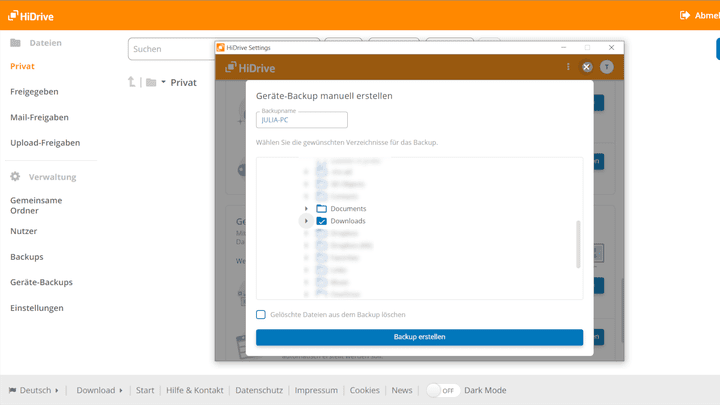Click the HiDrive logo in the orange header
The width and height of the screenshot is (720, 405).
[31, 16]
